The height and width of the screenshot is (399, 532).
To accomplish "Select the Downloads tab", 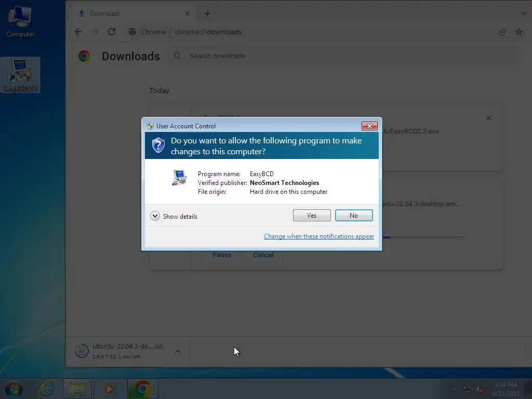I will point(132,14).
